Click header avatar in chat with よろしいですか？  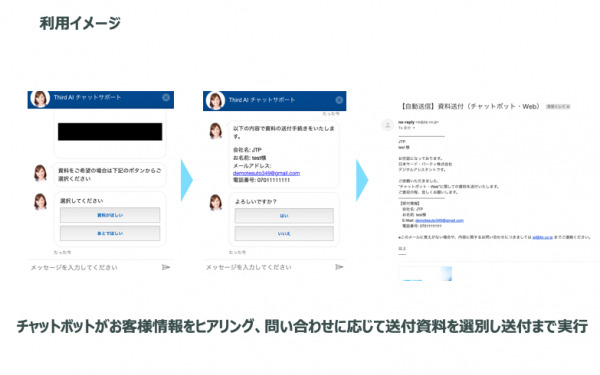pos(215,101)
